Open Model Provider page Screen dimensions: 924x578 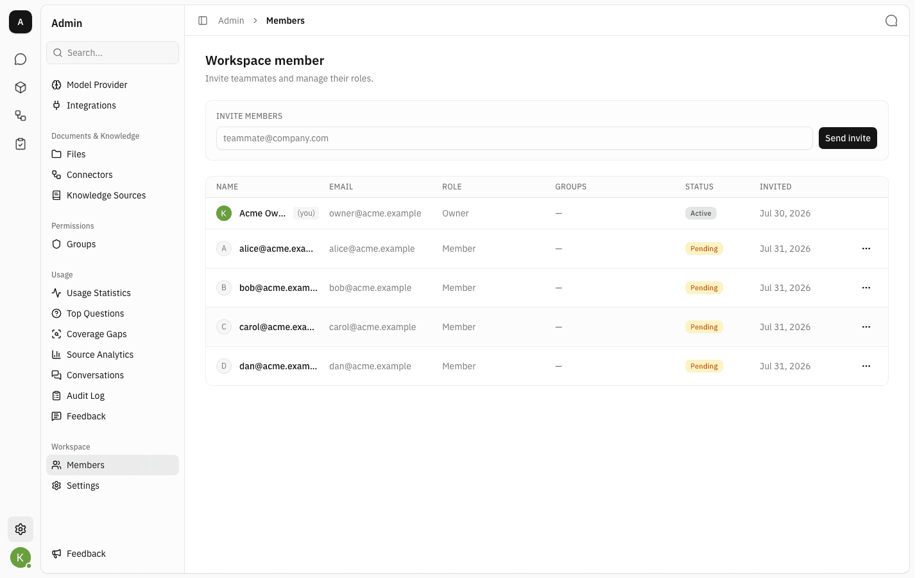click(x=112, y=85)
